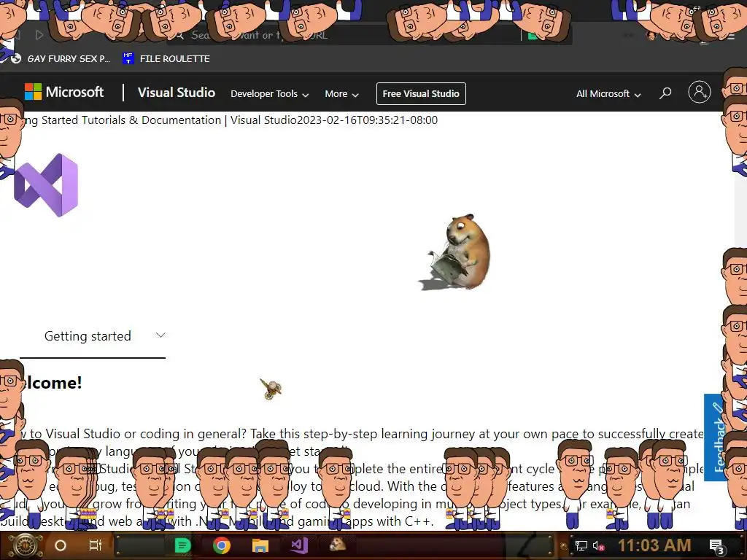Click the sign-in account icon
This screenshot has height=560, width=747.
pos(700,92)
